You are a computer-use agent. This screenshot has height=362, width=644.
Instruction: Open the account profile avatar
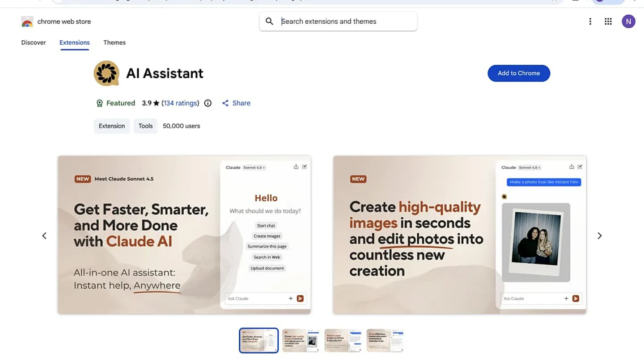tap(628, 21)
